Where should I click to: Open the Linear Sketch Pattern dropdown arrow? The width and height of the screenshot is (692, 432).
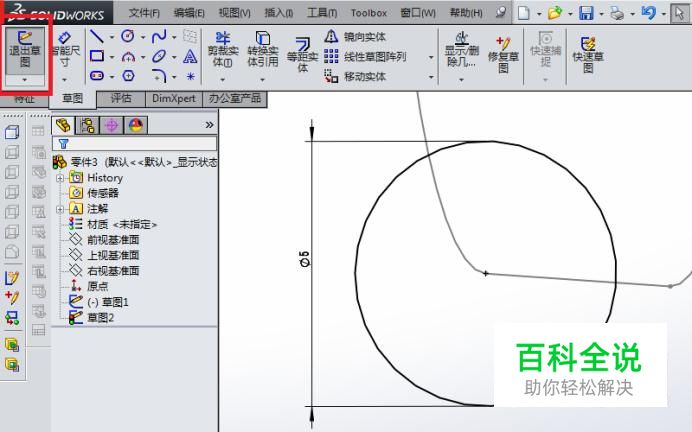[432, 57]
